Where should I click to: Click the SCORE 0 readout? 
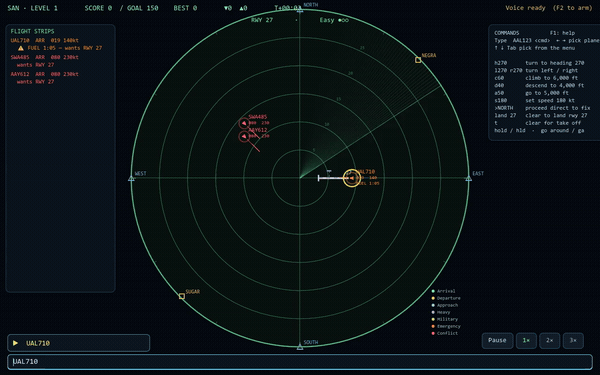click(x=98, y=8)
